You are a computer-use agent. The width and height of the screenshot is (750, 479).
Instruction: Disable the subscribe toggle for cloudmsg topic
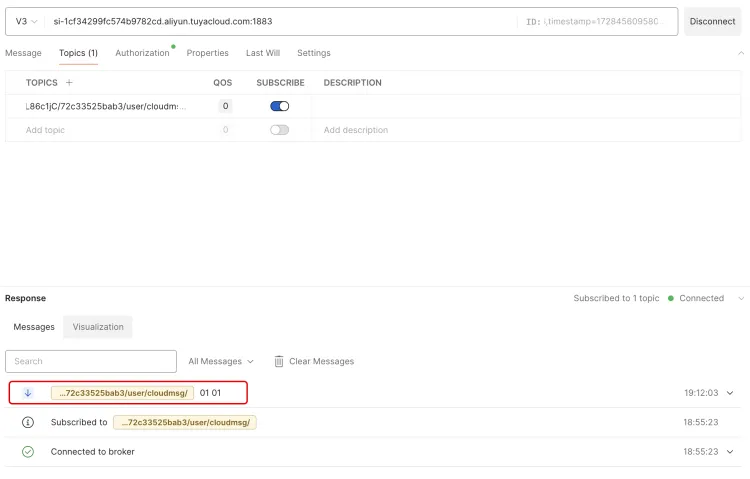pyautogui.click(x=279, y=106)
